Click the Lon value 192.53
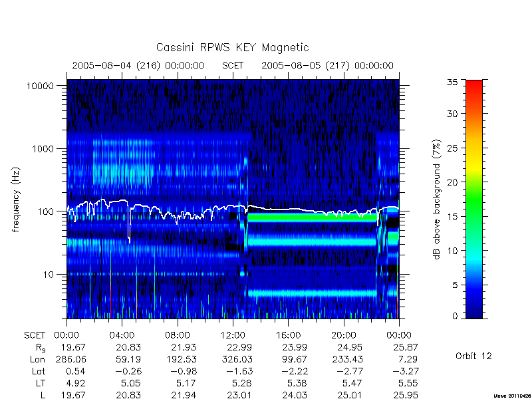Viewport: 532px width, 399px height. point(182,359)
